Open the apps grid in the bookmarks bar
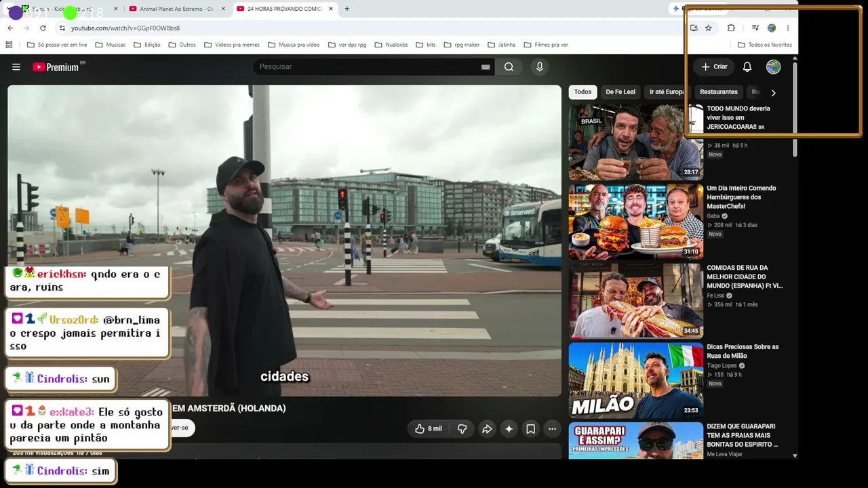Screen dimensions: 868x488 point(9,45)
